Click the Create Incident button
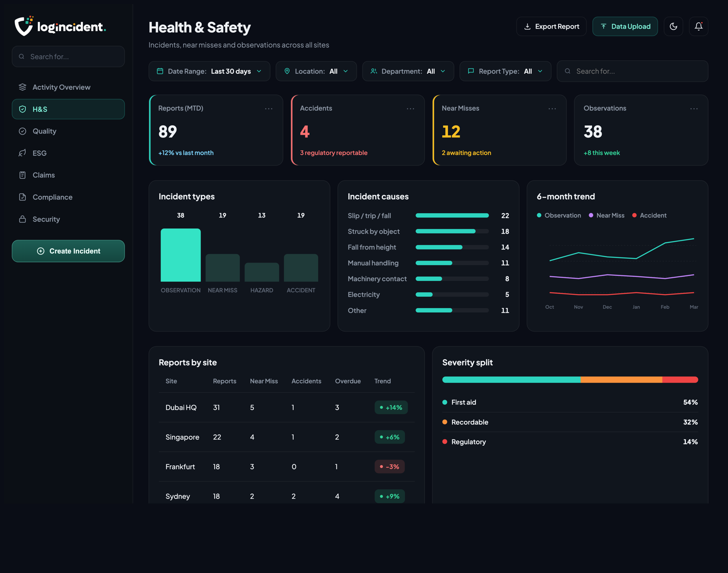728x573 pixels. [x=68, y=251]
